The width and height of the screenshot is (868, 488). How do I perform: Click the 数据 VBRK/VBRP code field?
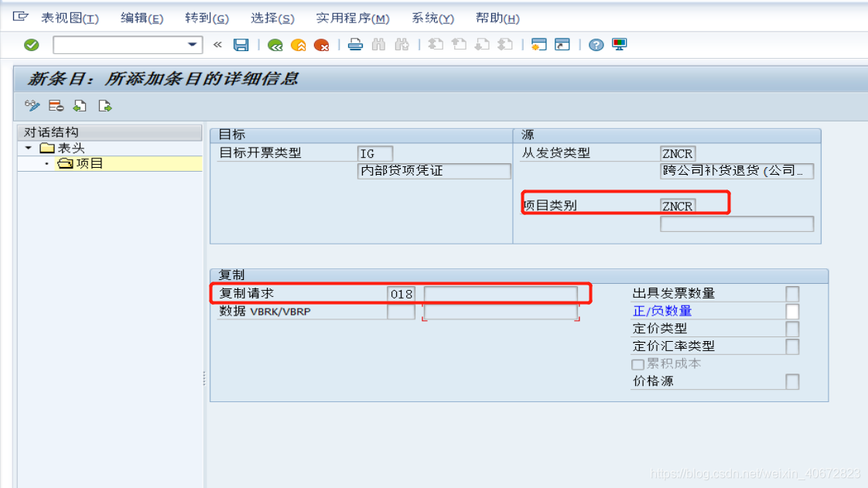pyautogui.click(x=401, y=312)
